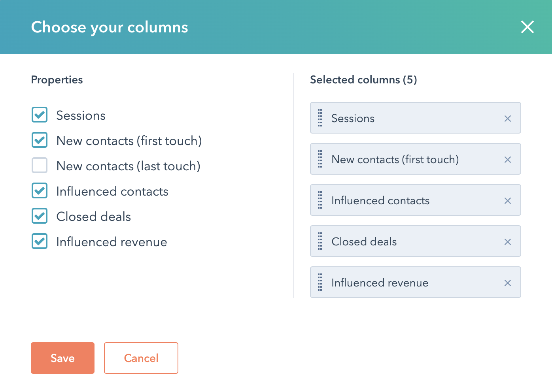Click drag handle on New contacts column
The height and width of the screenshot is (392, 552).
coord(320,159)
